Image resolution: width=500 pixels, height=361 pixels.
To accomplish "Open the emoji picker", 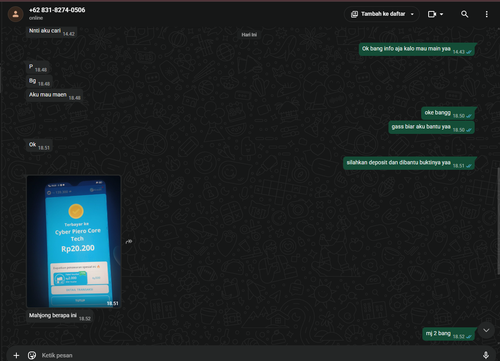I will click(x=32, y=355).
